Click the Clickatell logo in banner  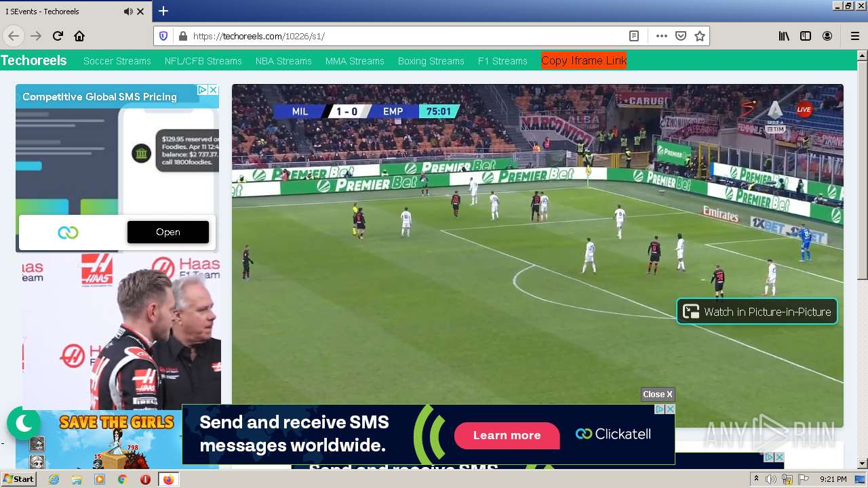pyautogui.click(x=613, y=434)
